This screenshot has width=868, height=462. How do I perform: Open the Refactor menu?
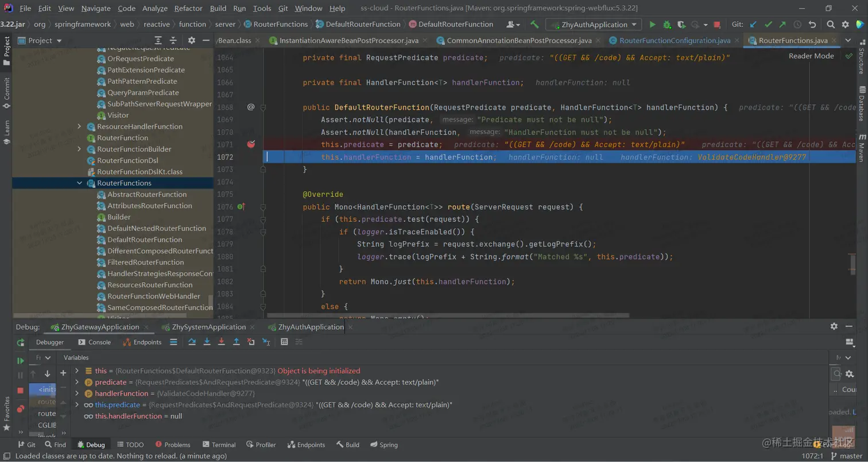(x=189, y=9)
